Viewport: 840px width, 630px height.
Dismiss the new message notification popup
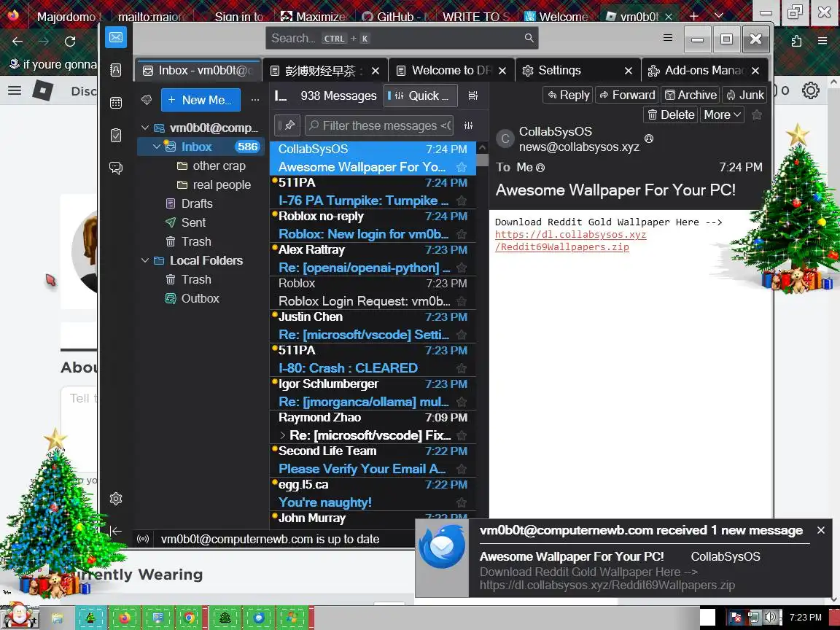click(821, 530)
